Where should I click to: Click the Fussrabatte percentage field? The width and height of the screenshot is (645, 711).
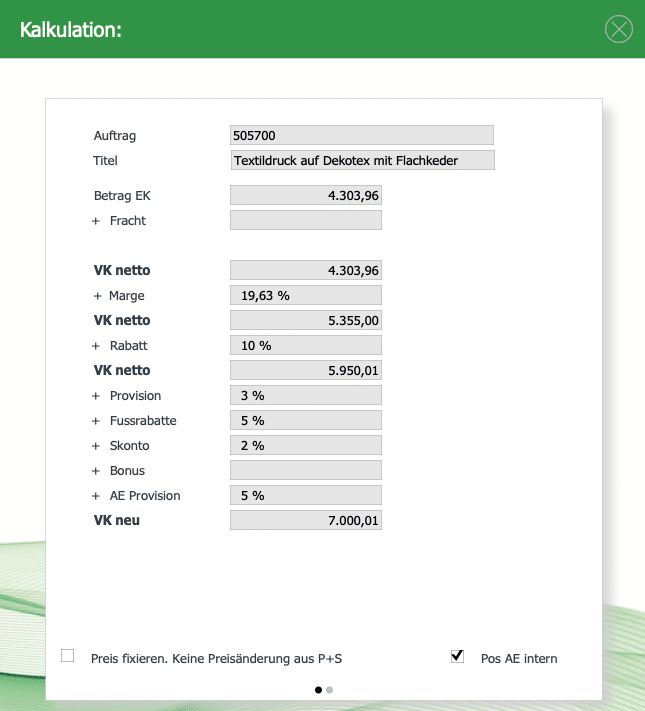point(305,421)
